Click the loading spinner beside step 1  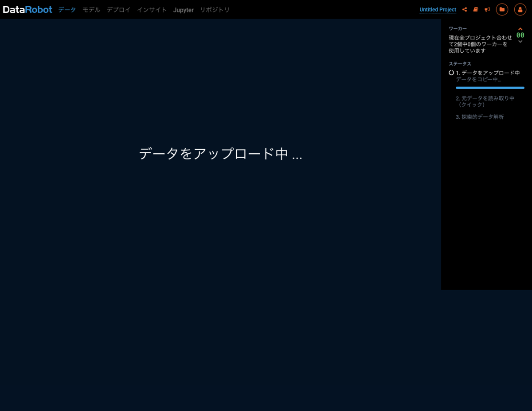[x=451, y=73]
